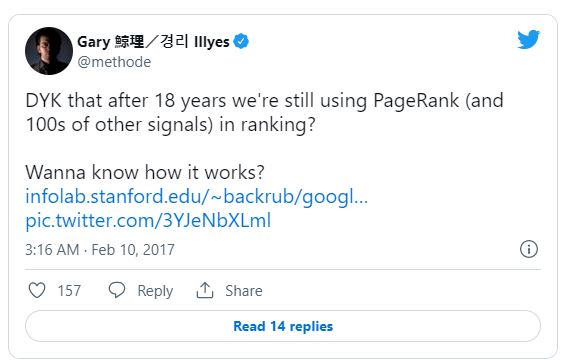Click the tweet text about PageRank
The height and width of the screenshot is (360, 565).
pyautogui.click(x=264, y=112)
